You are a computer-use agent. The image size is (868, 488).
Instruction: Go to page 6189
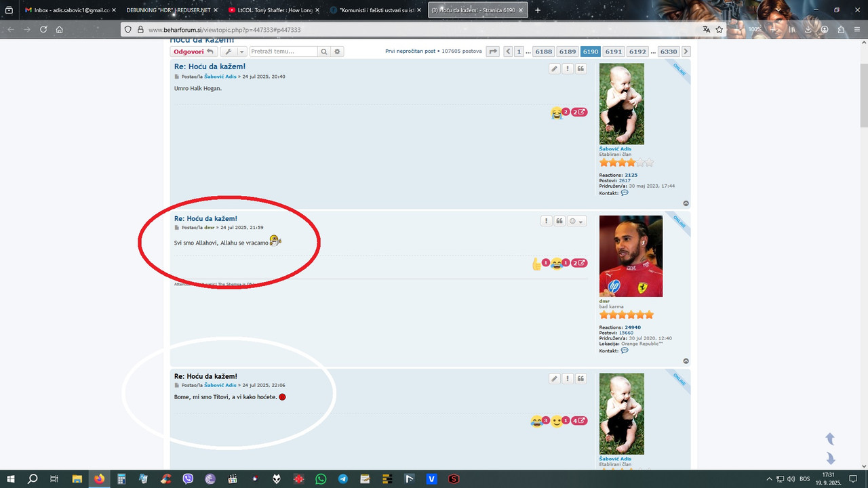(x=568, y=52)
